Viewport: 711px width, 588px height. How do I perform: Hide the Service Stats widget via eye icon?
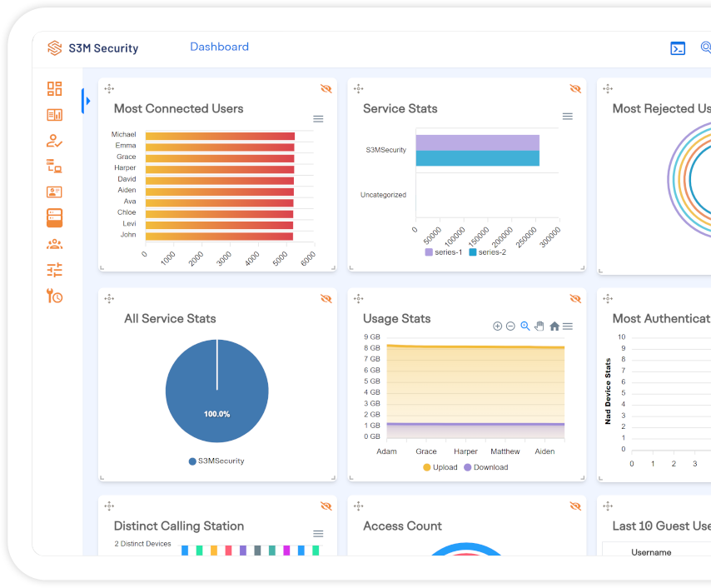(x=575, y=89)
